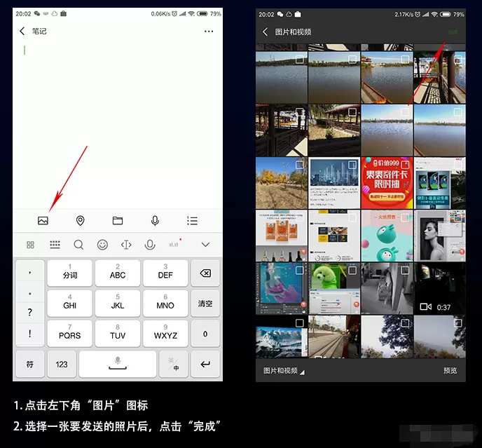Tap the 4 GHI key
This screenshot has height=448, width=482.
click(x=70, y=303)
